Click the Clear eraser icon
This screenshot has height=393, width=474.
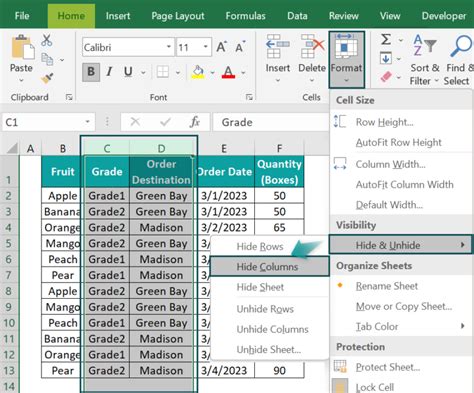(386, 77)
